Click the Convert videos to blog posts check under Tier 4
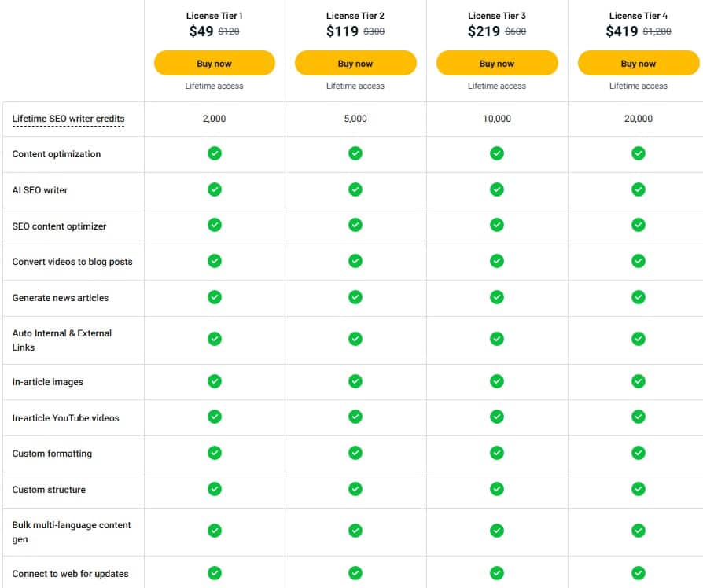The image size is (703, 588). (637, 262)
